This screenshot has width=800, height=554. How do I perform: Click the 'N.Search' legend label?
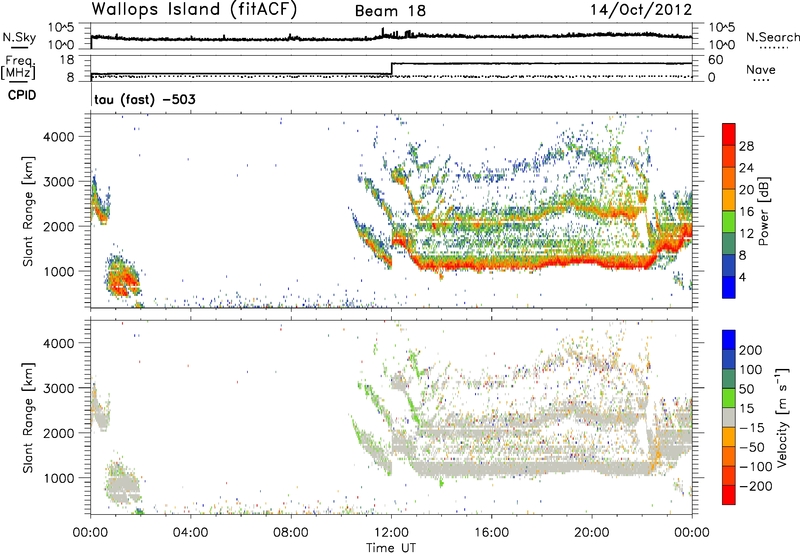point(773,37)
